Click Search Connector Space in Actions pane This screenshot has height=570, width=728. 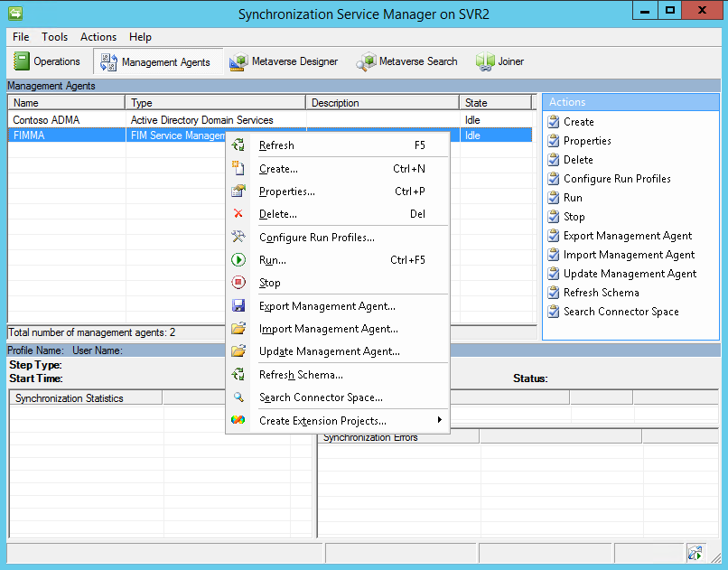(621, 312)
